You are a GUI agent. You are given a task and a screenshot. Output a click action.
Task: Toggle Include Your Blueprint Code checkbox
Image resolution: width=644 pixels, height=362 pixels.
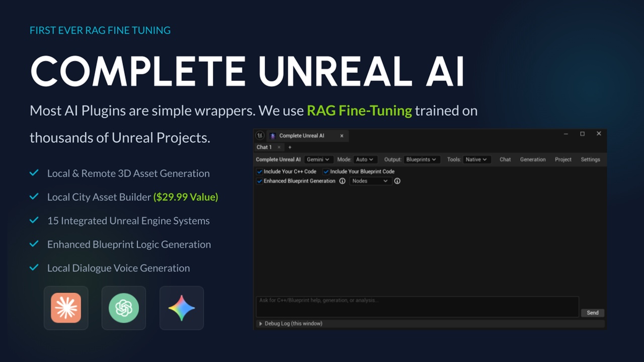coord(326,171)
